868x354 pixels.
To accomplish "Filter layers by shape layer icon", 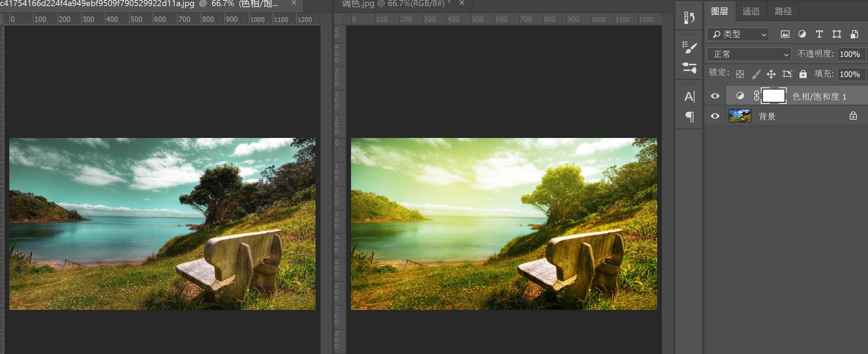I will click(836, 34).
